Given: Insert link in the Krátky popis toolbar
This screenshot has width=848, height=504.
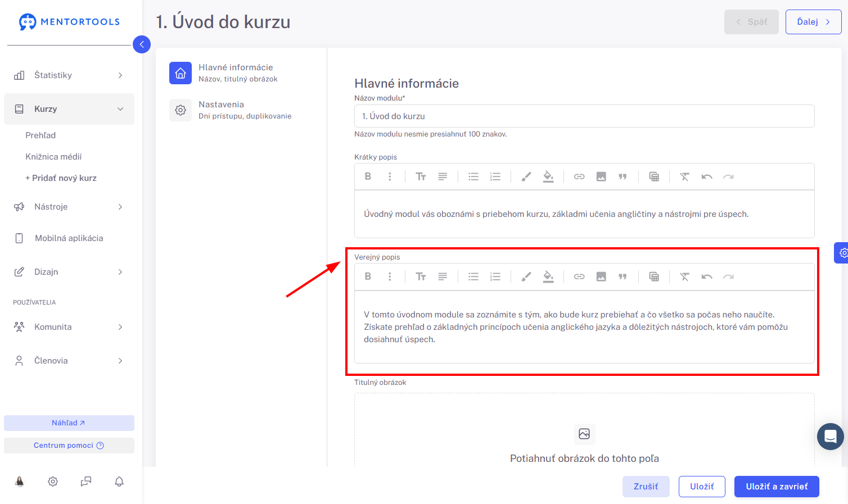Looking at the screenshot, I should [x=579, y=176].
